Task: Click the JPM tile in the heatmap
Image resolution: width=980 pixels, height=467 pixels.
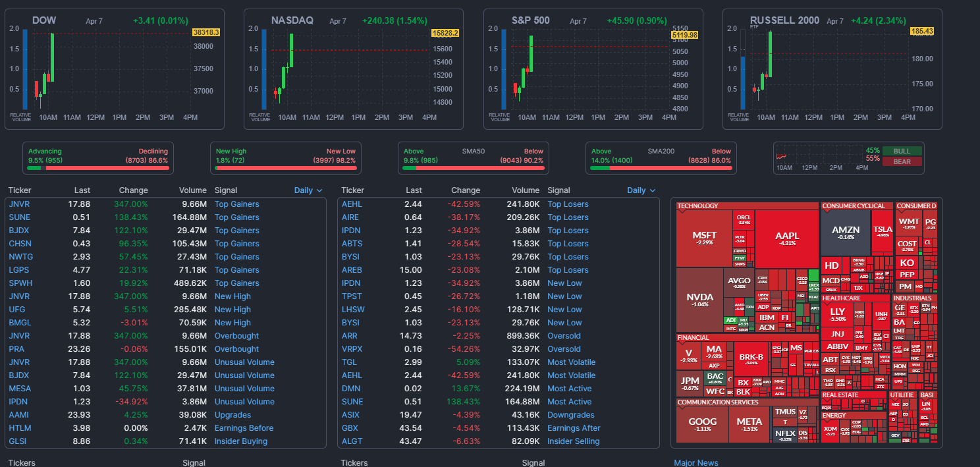Action: pyautogui.click(x=690, y=383)
